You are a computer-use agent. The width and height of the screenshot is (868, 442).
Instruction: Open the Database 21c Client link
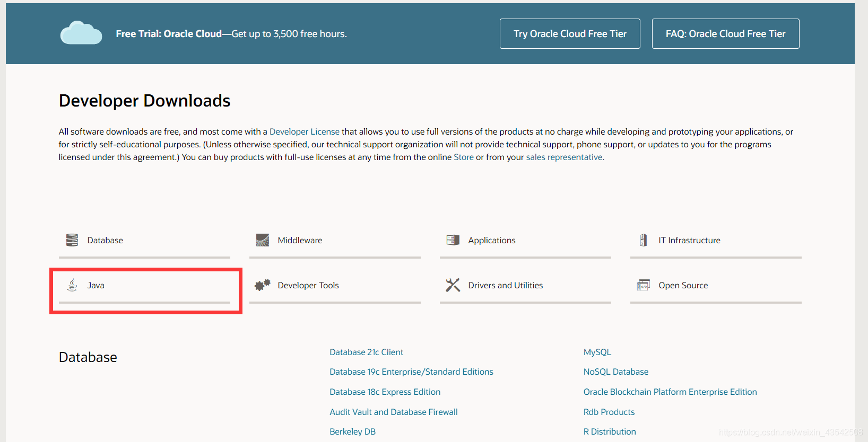click(366, 352)
